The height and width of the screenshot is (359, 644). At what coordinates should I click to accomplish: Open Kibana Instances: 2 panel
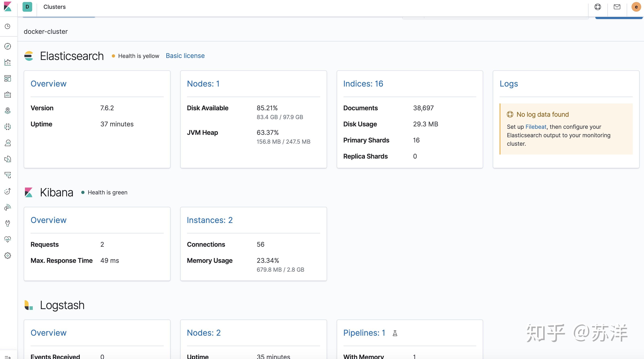210,220
